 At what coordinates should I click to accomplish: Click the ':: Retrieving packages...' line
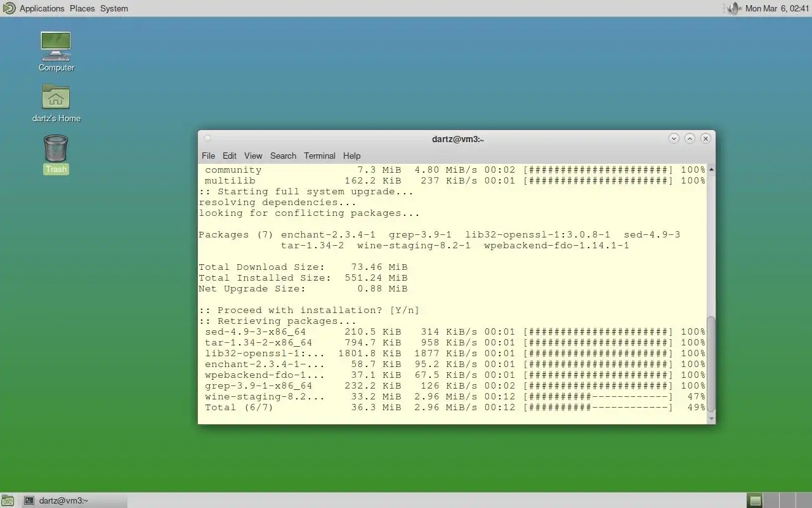277,321
